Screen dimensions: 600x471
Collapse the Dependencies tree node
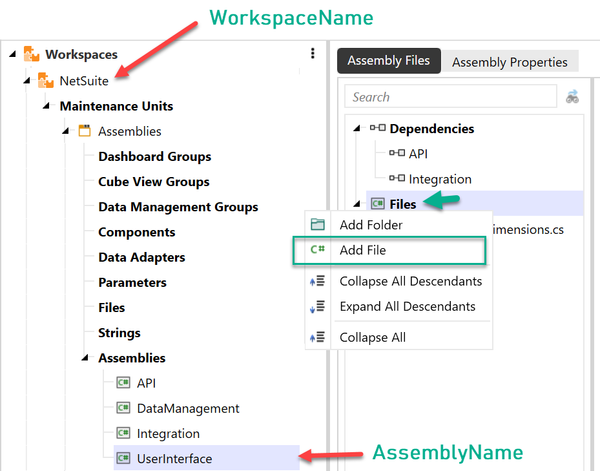[x=358, y=128]
